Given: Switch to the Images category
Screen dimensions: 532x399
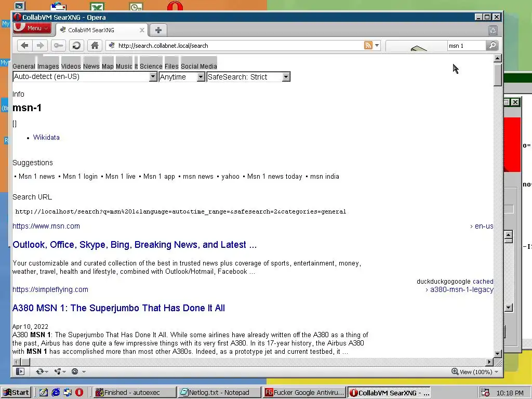Looking at the screenshot, I should 48,66.
